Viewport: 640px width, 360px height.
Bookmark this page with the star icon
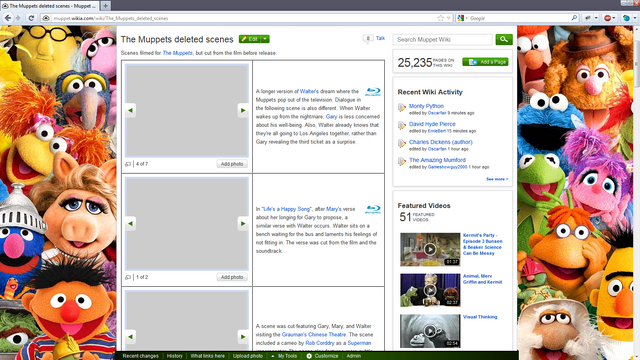440,18
